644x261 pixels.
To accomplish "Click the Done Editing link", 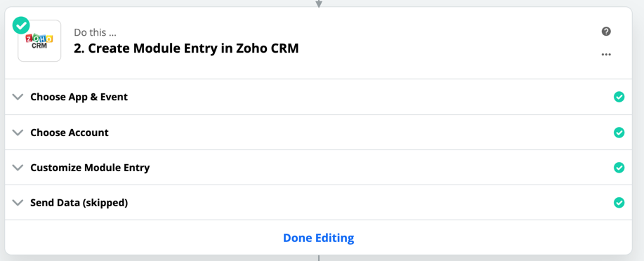I will click(x=319, y=238).
